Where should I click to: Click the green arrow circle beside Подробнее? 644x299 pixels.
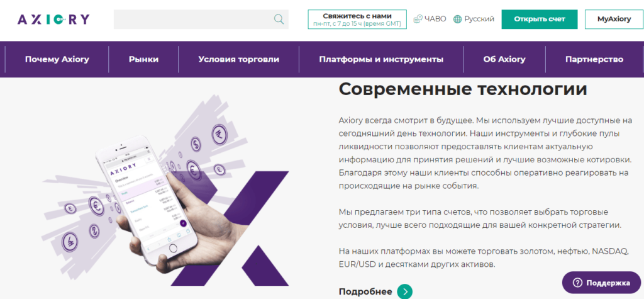tap(404, 291)
